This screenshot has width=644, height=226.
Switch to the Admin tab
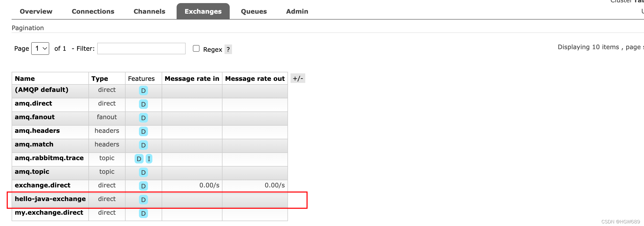(x=297, y=11)
